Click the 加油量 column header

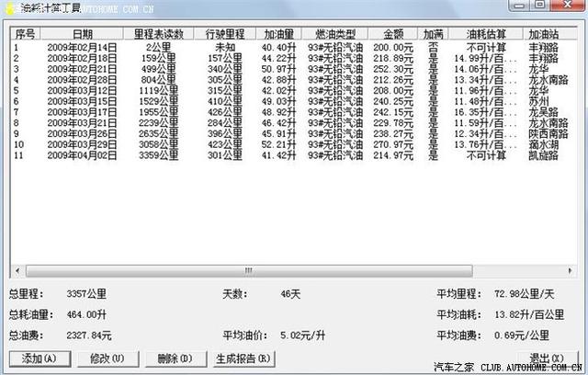278,34
